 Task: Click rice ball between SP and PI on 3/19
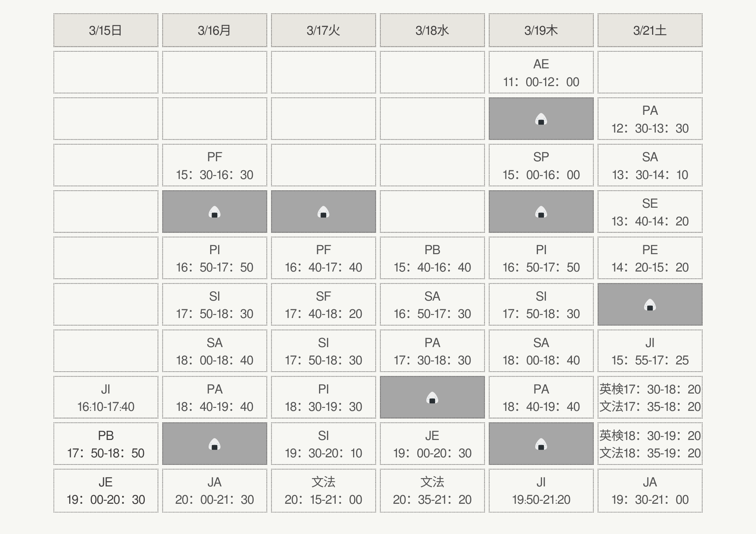click(x=541, y=212)
